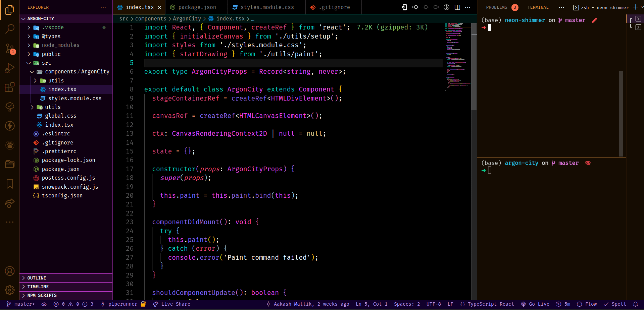Select the TERMINAL panel tab
Screen dimensions: 644x310
pos(538,7)
